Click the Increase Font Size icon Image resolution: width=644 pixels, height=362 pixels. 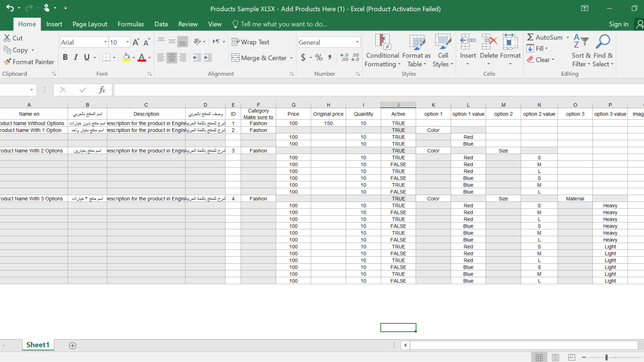(x=136, y=42)
